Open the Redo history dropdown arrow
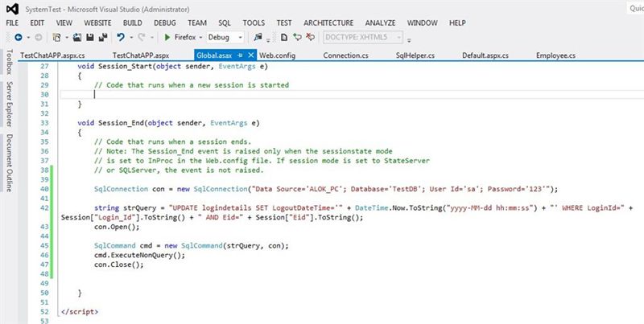The image size is (644, 324). [152, 37]
